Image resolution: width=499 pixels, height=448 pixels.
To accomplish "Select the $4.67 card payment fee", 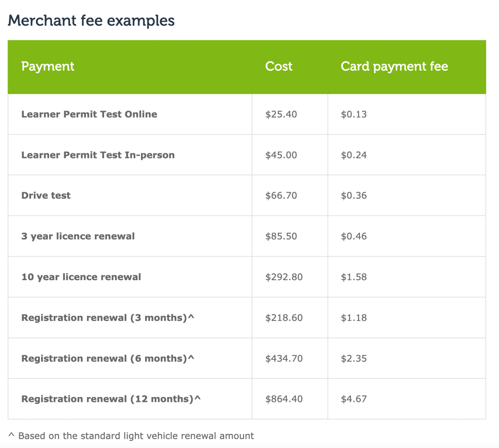I will (x=354, y=399).
